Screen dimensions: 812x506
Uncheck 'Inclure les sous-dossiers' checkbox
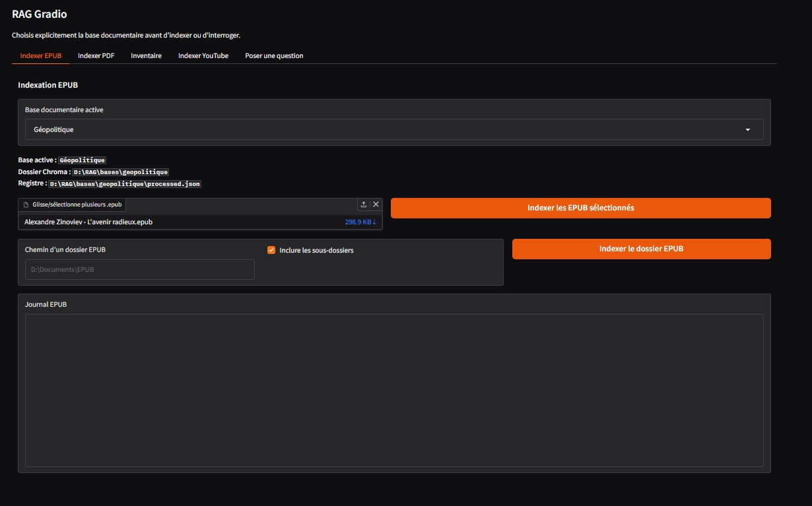[271, 250]
